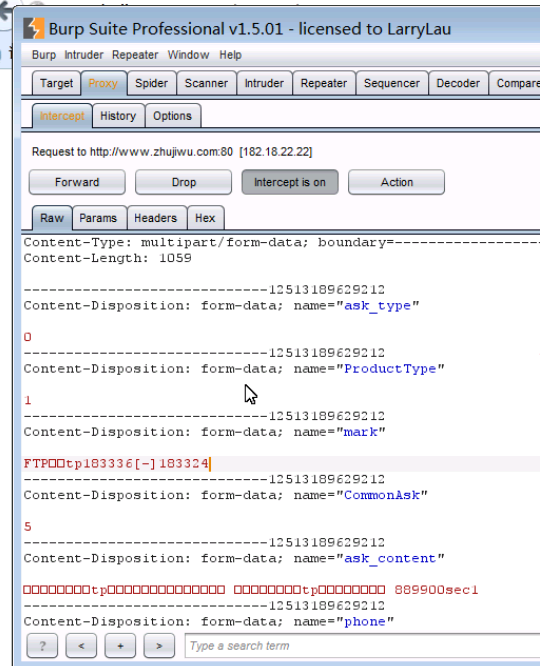
Task: Select the Raw view tab
Action: (52, 218)
